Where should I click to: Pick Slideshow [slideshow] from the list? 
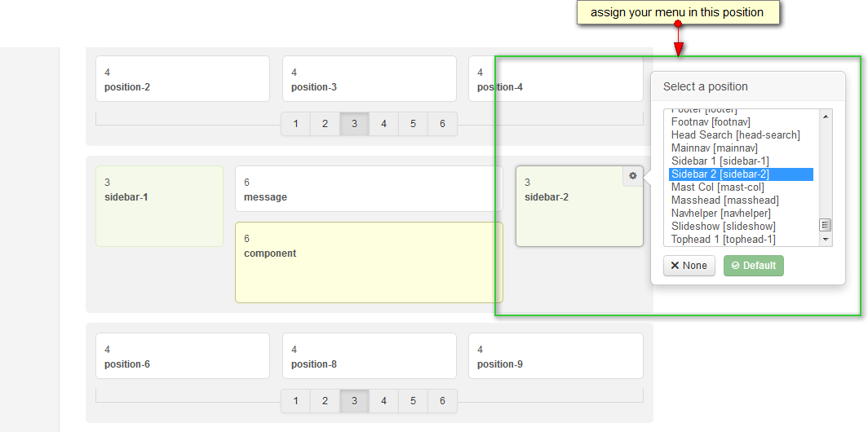click(x=723, y=227)
